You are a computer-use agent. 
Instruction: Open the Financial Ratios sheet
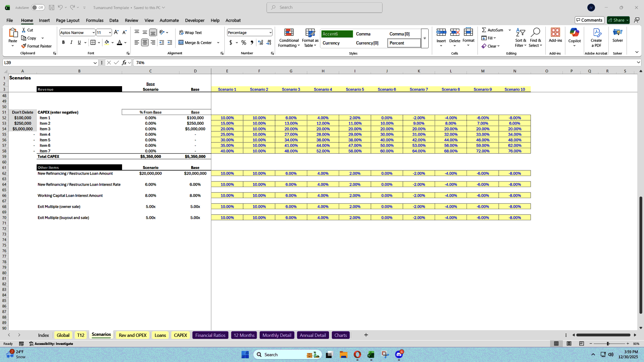click(210, 335)
